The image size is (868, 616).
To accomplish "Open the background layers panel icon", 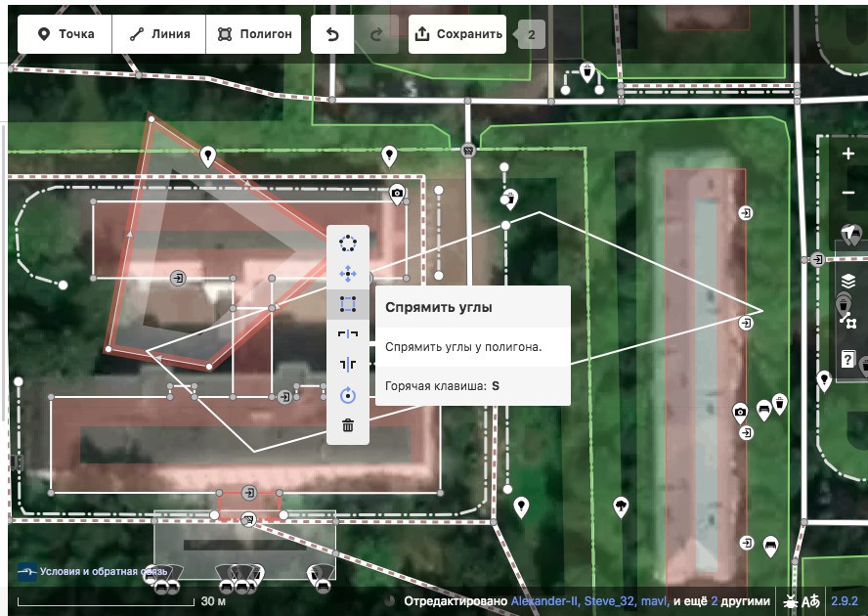I will tap(848, 281).
